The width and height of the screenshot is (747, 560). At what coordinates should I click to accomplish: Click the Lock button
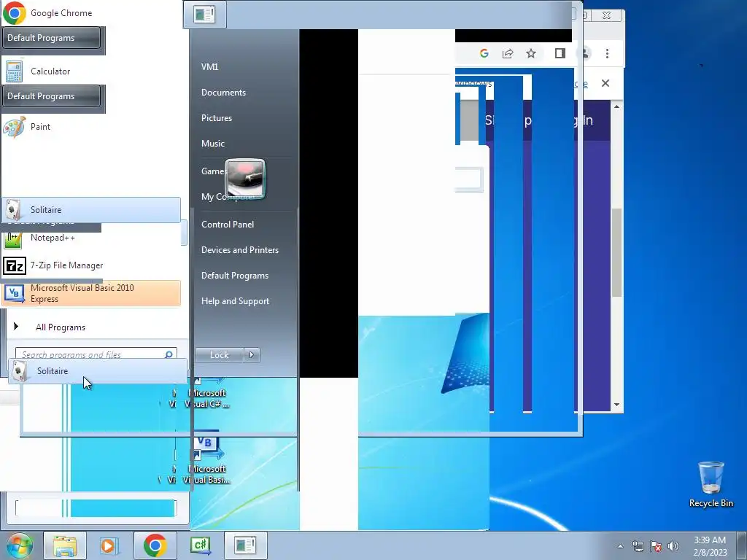click(x=220, y=355)
